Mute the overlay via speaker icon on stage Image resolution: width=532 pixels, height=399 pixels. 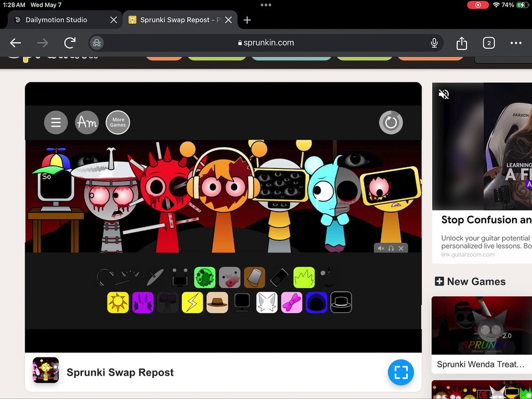(381, 248)
